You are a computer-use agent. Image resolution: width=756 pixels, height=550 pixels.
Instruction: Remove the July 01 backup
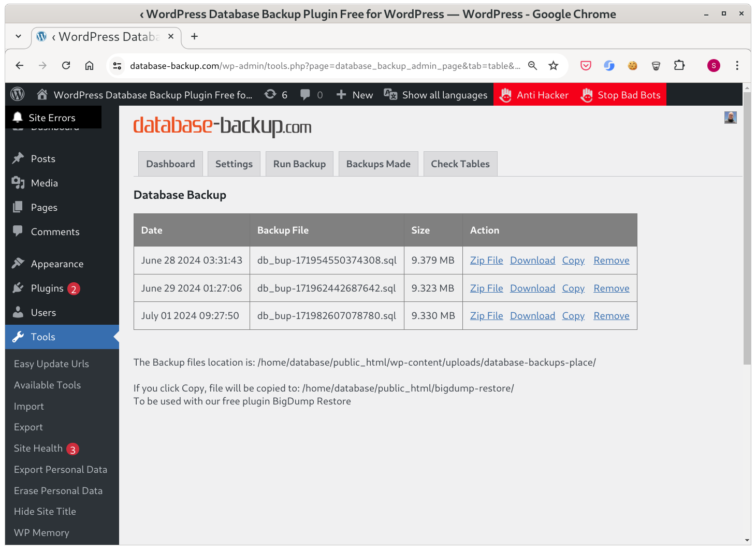[x=612, y=316]
